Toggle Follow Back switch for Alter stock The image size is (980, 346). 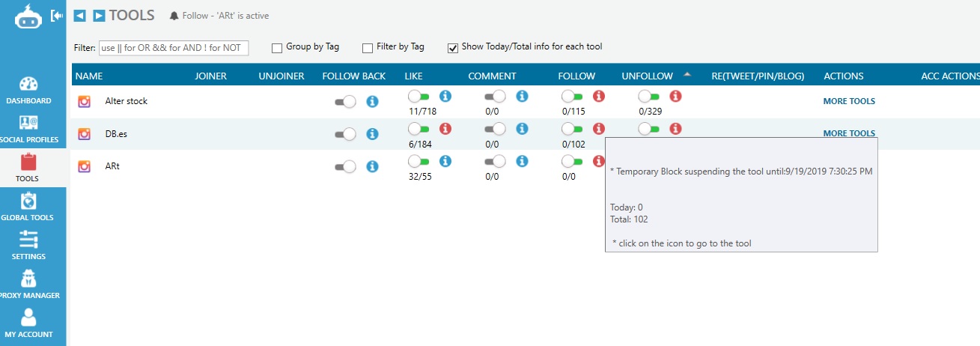345,102
